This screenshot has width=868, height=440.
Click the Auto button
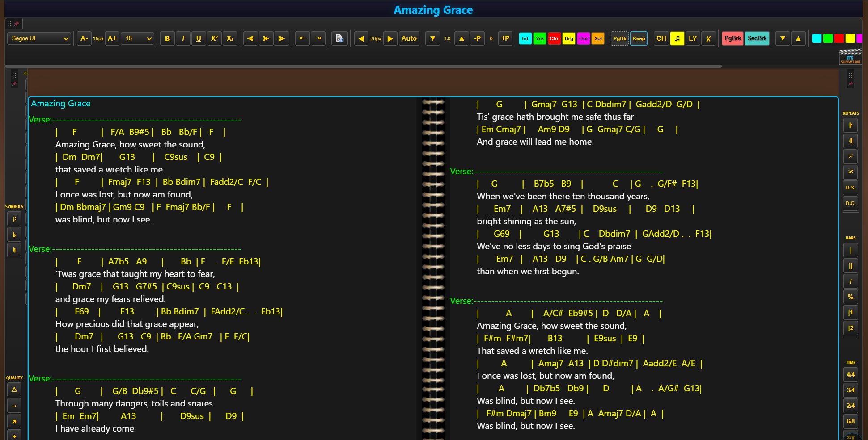pos(409,38)
